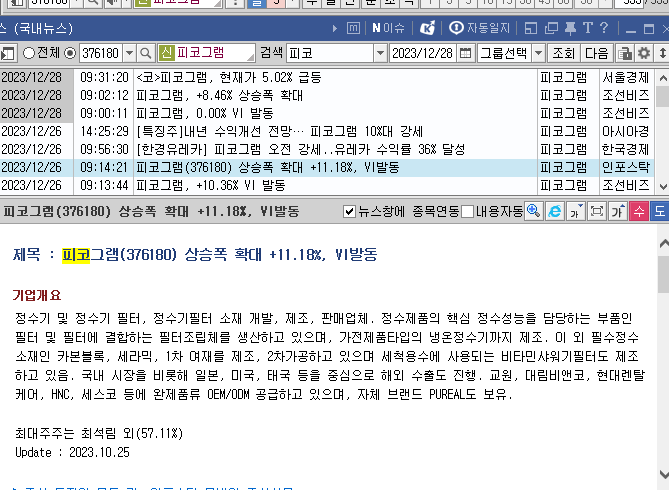Screen dimensions: 669x490
Task: Click the blue 도 button icon
Action: pos(660,211)
